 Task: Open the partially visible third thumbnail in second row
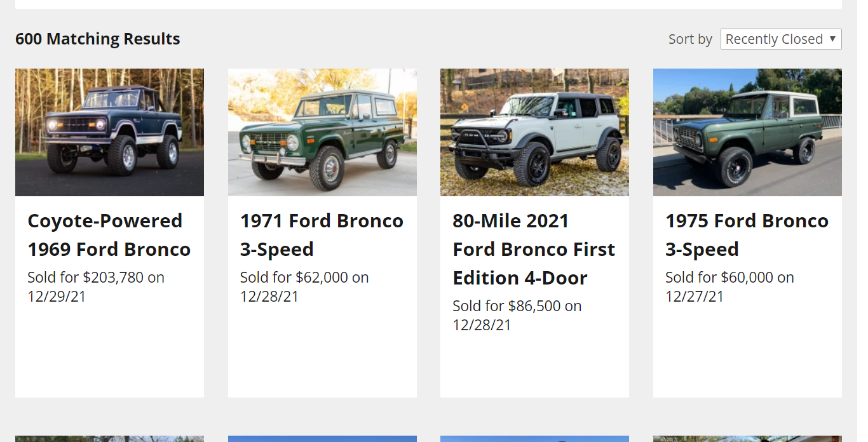534,439
